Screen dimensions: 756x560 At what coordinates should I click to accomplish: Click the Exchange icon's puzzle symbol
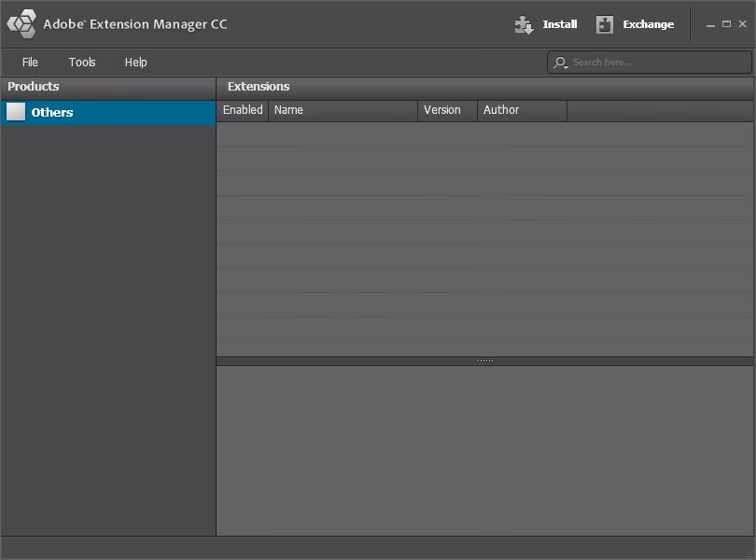605,24
